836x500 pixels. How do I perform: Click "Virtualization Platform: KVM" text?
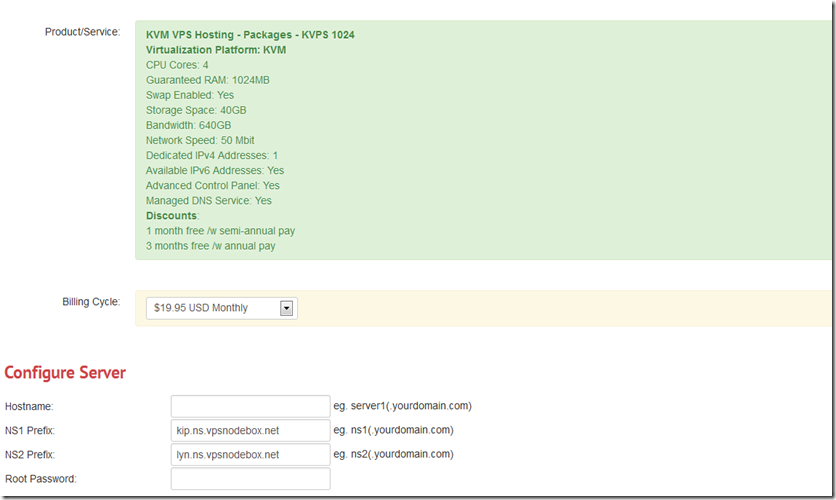coord(216,50)
